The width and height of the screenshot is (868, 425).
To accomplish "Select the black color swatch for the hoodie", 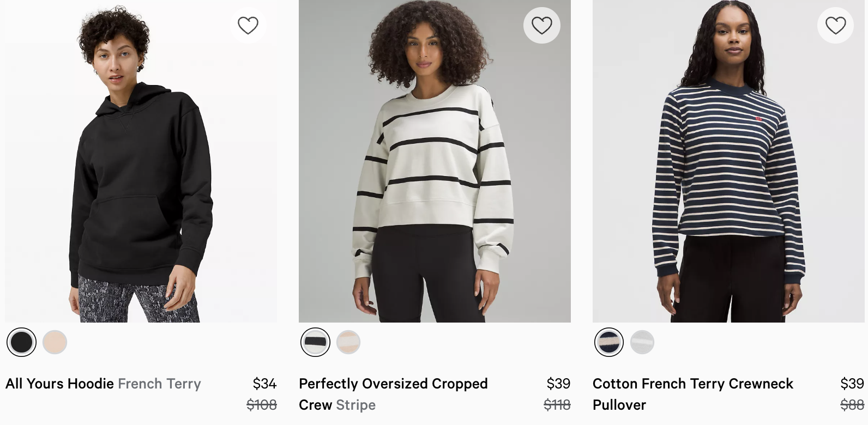I will tap(21, 342).
